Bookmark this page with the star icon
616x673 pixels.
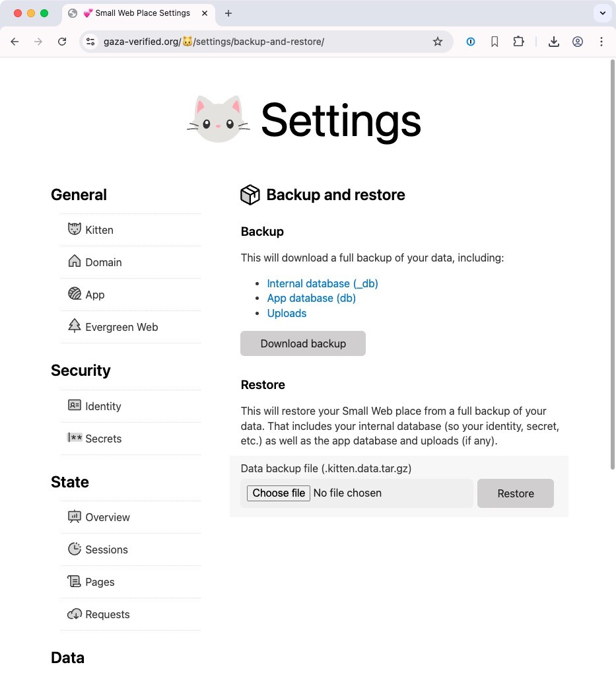click(x=438, y=42)
